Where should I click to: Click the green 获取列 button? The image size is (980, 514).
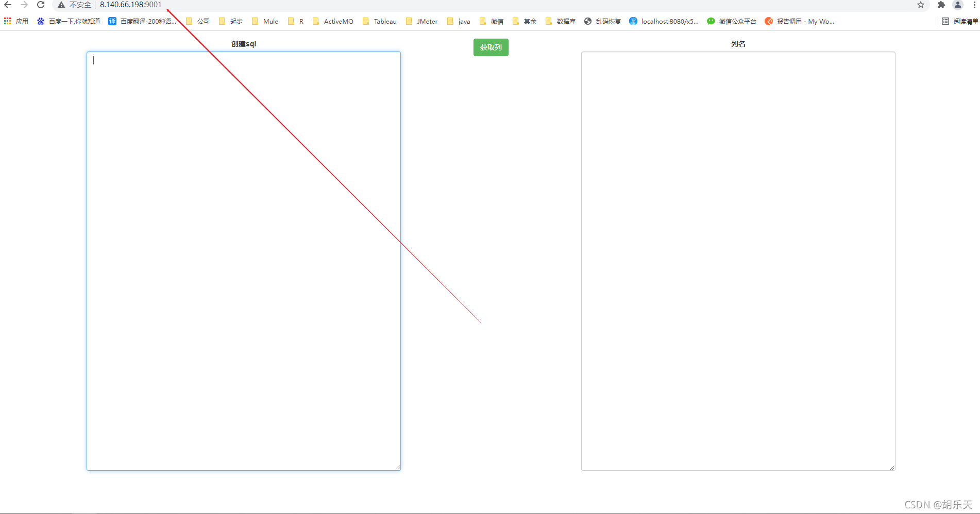tap(491, 47)
